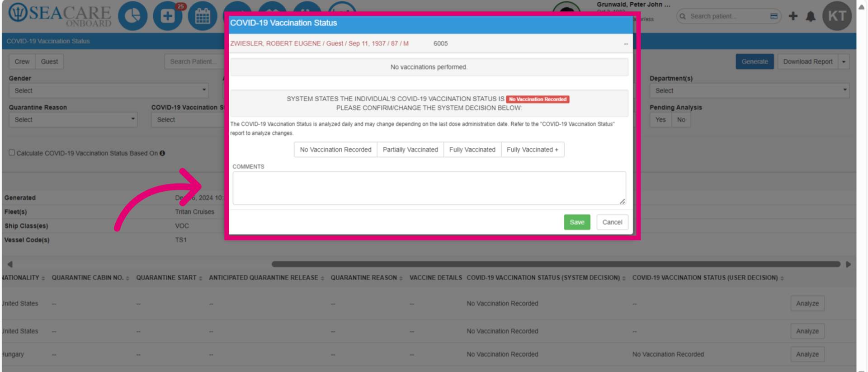The height and width of the screenshot is (372, 868).
Task: Click the Grunwald, Peter John patient name
Action: [633, 5]
